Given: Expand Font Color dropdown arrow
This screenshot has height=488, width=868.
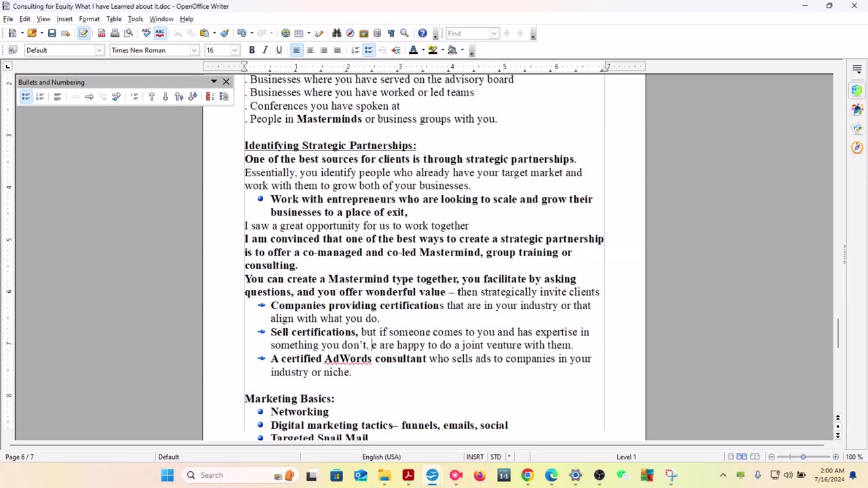Looking at the screenshot, I should click(422, 50).
